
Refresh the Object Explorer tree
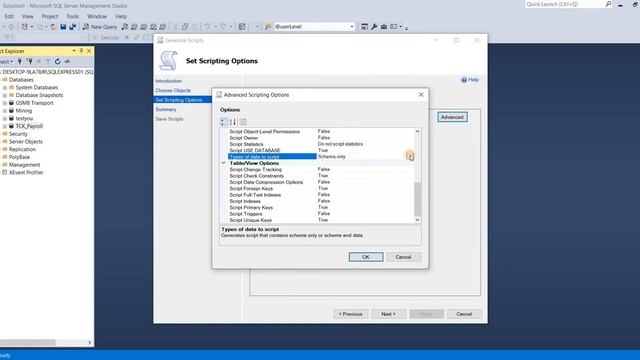point(58,61)
